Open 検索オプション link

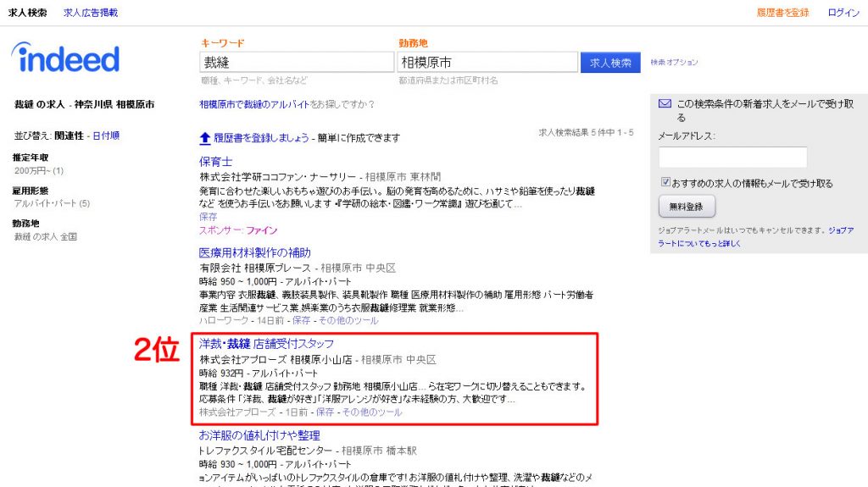pyautogui.click(x=674, y=63)
